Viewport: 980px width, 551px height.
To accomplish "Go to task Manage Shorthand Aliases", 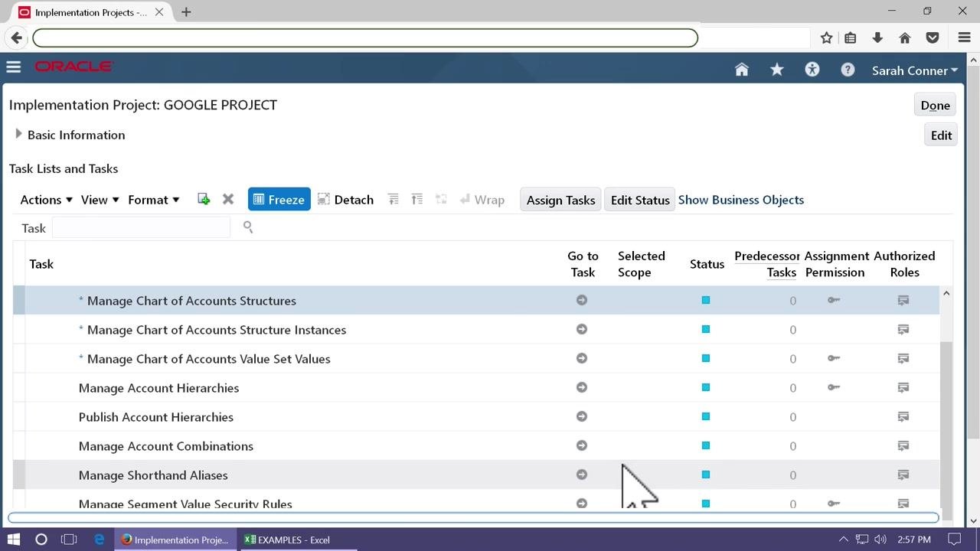I will (x=582, y=474).
